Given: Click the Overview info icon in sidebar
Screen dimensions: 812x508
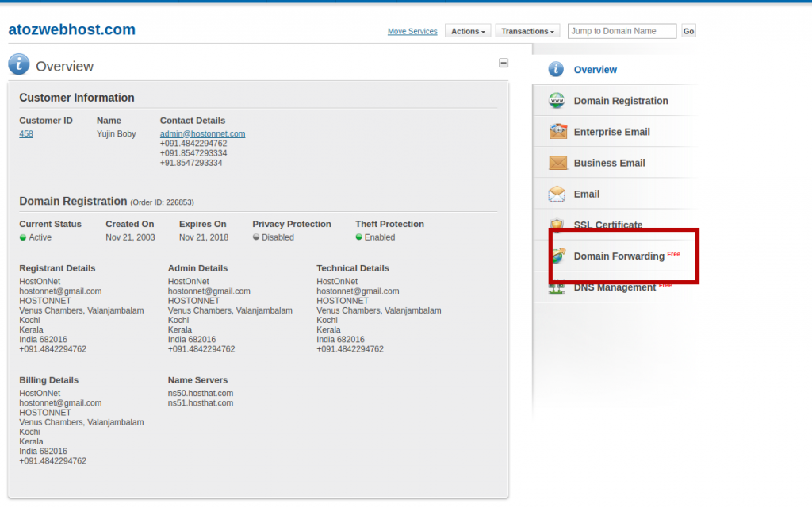Looking at the screenshot, I should pyautogui.click(x=556, y=70).
